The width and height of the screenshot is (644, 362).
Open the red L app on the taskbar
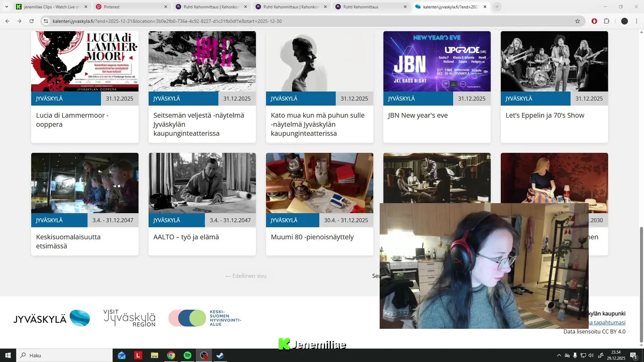(x=138, y=355)
